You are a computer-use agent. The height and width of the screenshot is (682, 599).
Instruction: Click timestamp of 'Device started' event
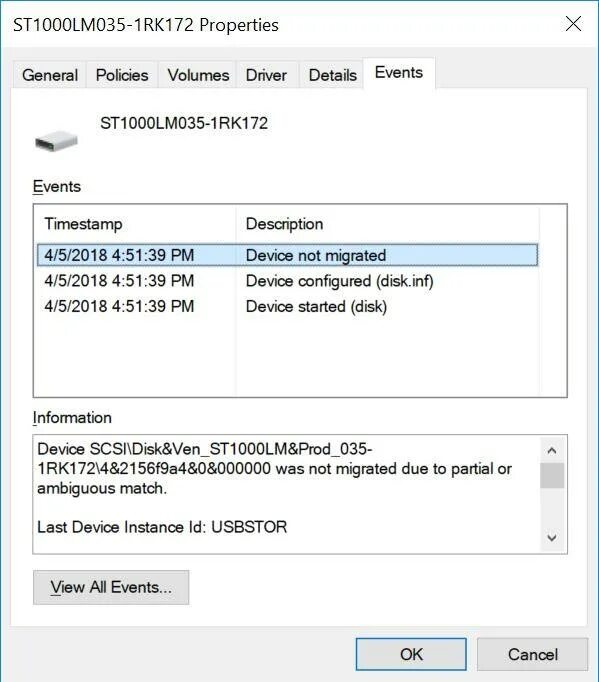tap(119, 307)
